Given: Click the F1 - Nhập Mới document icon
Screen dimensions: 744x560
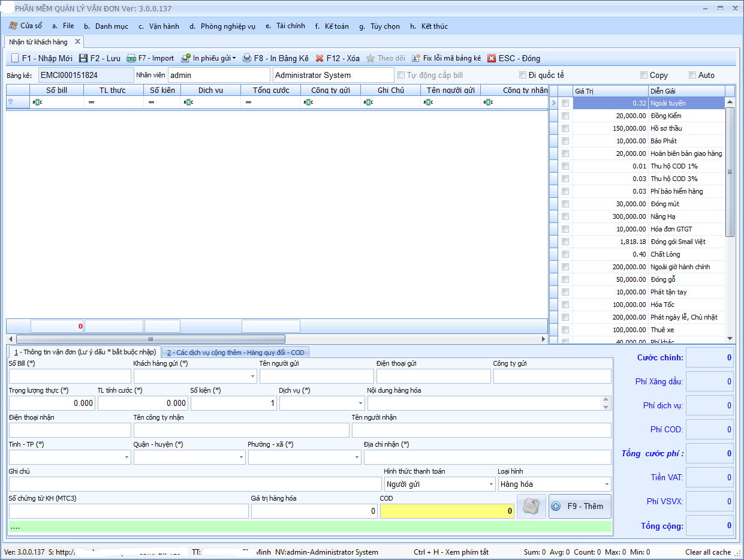Looking at the screenshot, I should [x=15, y=58].
